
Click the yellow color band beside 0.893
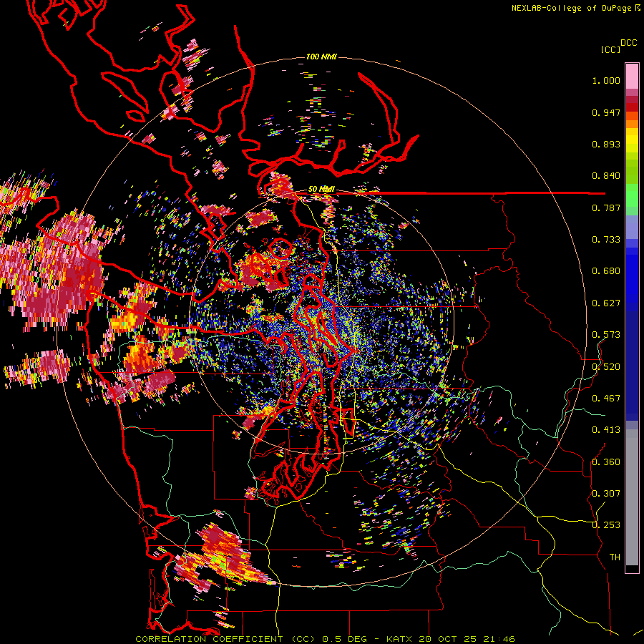[632, 141]
